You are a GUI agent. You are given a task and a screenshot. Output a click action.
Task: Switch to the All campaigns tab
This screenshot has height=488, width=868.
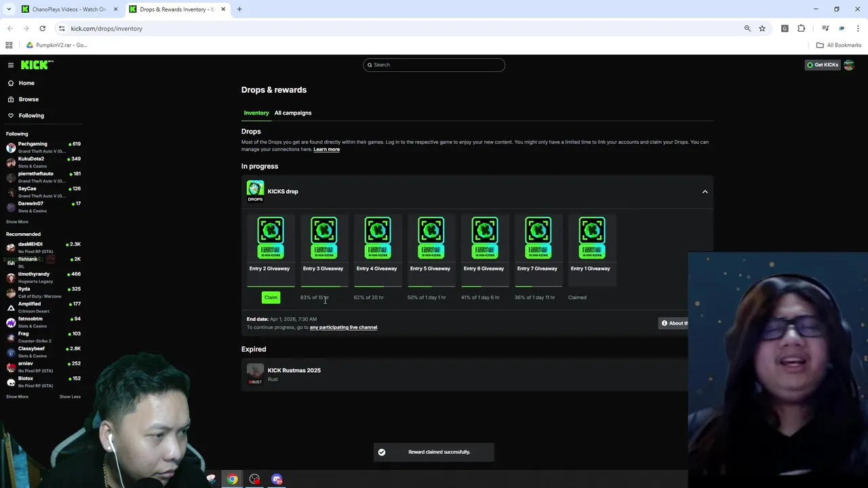[293, 113]
